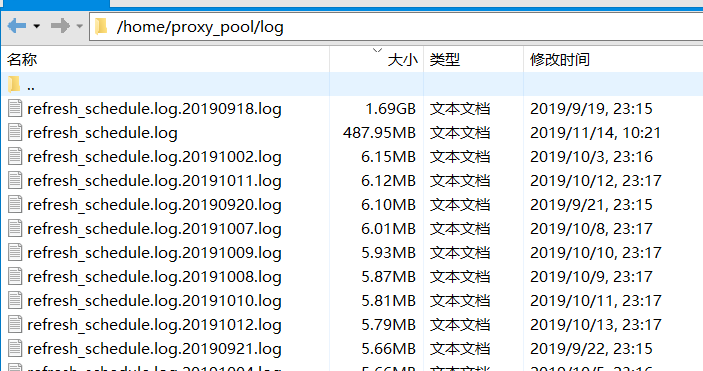Viewport: 703px width, 371px height.
Task: Click the file icon of refresh_schedule.log.20190918.log
Action: tap(15, 109)
